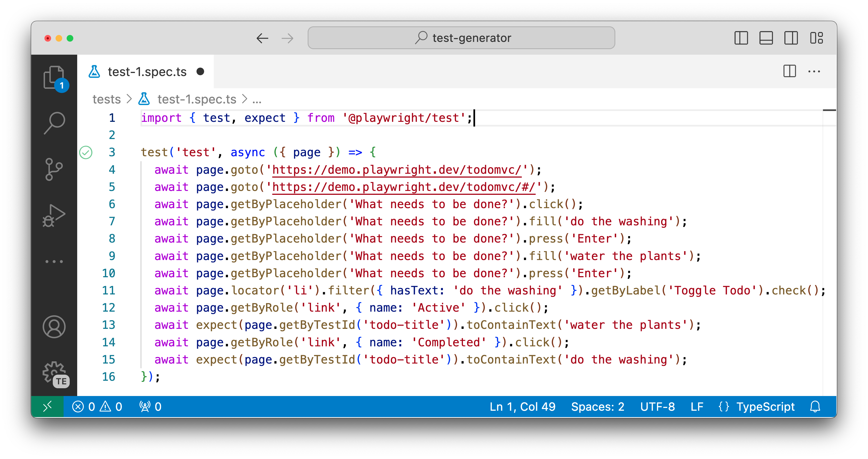This screenshot has height=459, width=868.
Task: Toggle the primary side bar
Action: pyautogui.click(x=741, y=38)
